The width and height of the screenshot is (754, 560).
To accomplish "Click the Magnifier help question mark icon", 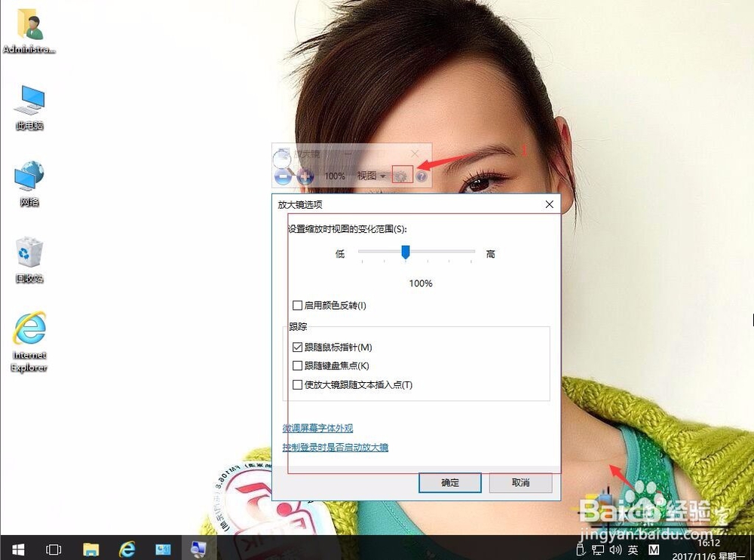I will [421, 177].
